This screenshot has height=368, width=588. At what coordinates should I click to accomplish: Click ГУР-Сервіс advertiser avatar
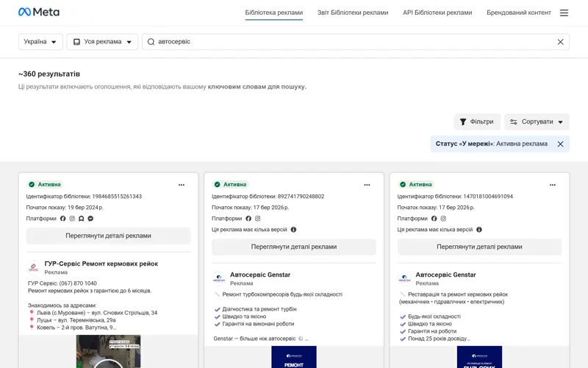coord(33,267)
